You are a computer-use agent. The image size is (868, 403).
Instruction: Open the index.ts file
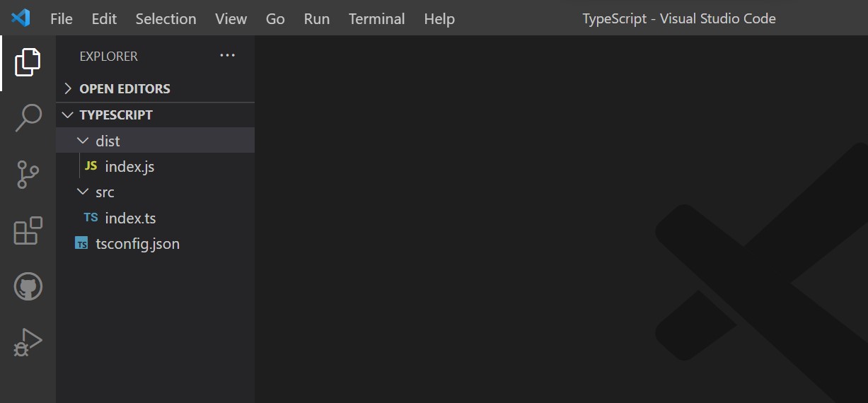(x=130, y=218)
